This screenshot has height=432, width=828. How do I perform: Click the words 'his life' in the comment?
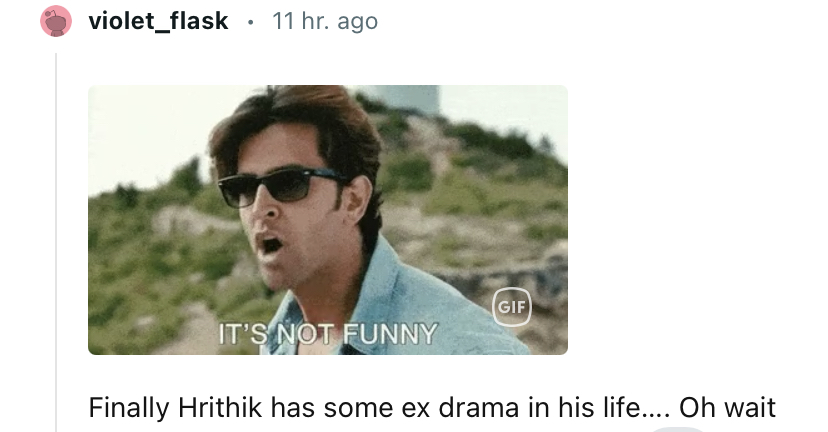pos(599,408)
